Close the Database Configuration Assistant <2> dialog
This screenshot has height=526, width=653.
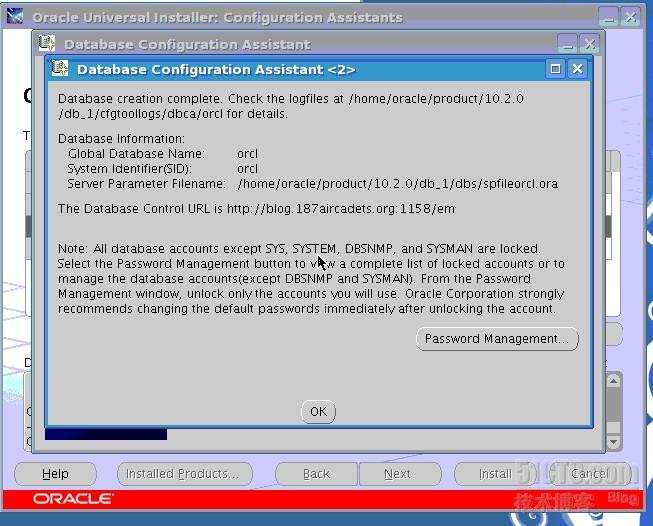pos(577,69)
